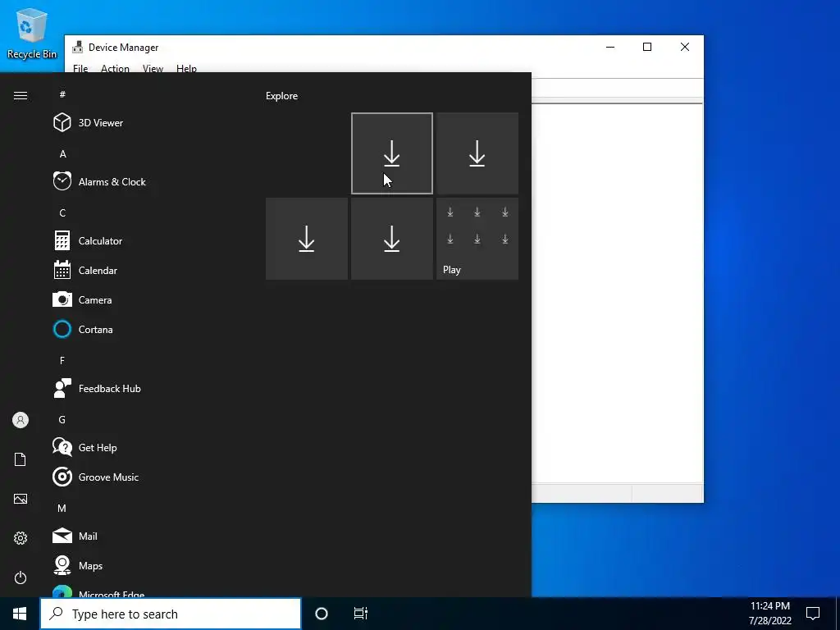Open the Action menu in Device Manager
This screenshot has height=630, width=840.
[x=115, y=68]
